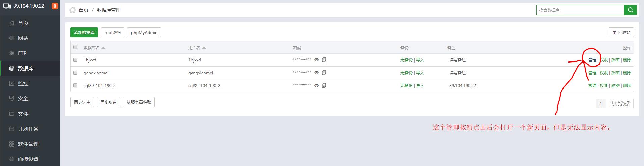This screenshot has width=644, height=166.
Task: Click the 搜索数据库 search field
Action: (x=580, y=10)
